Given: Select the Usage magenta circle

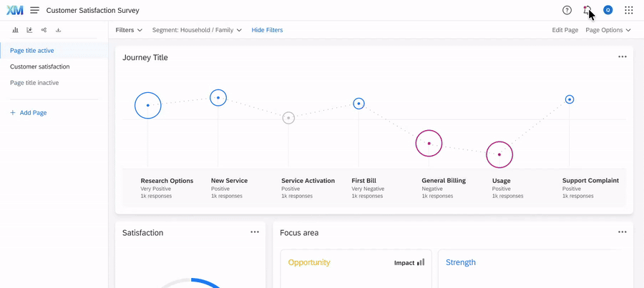Looking at the screenshot, I should coord(499,154).
